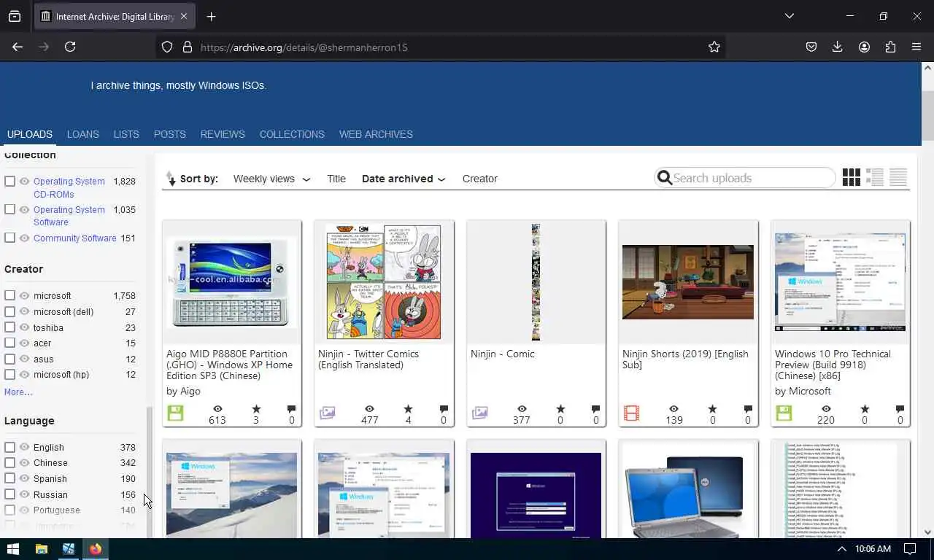
Task: Toggle sort direction arrow icon
Action: point(171,179)
